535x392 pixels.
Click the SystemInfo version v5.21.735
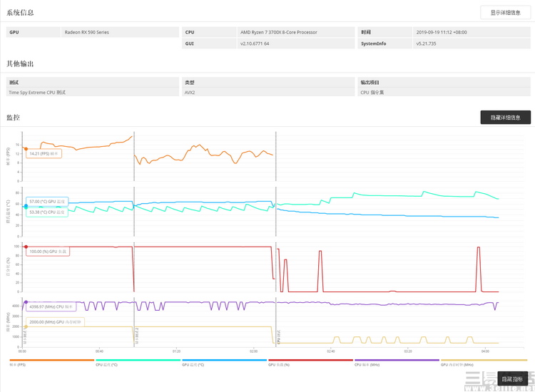[x=426, y=43]
